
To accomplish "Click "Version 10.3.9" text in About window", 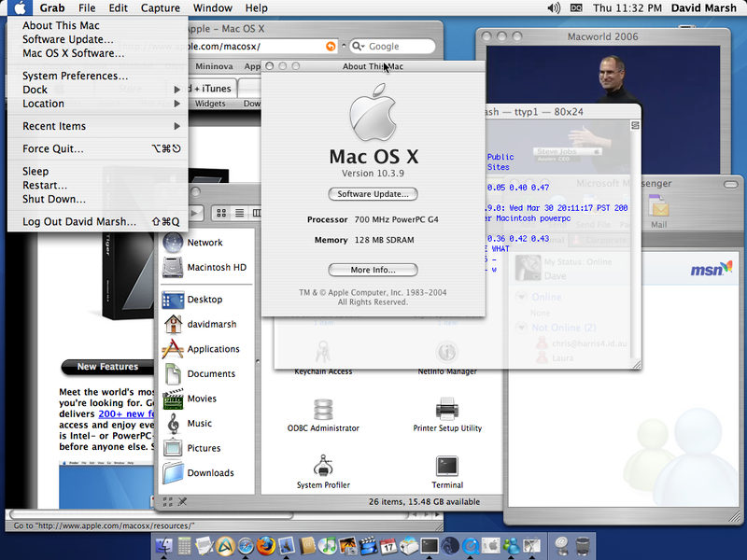I will (373, 174).
